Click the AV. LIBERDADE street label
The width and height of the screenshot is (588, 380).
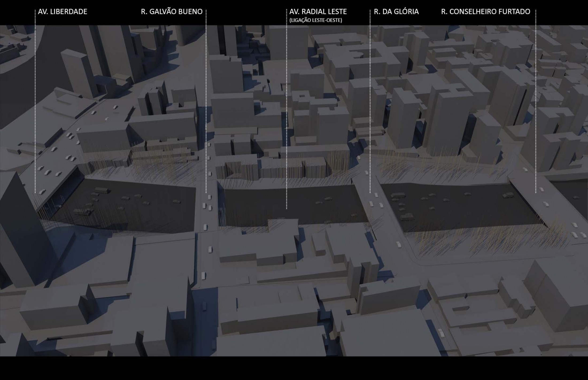point(63,12)
